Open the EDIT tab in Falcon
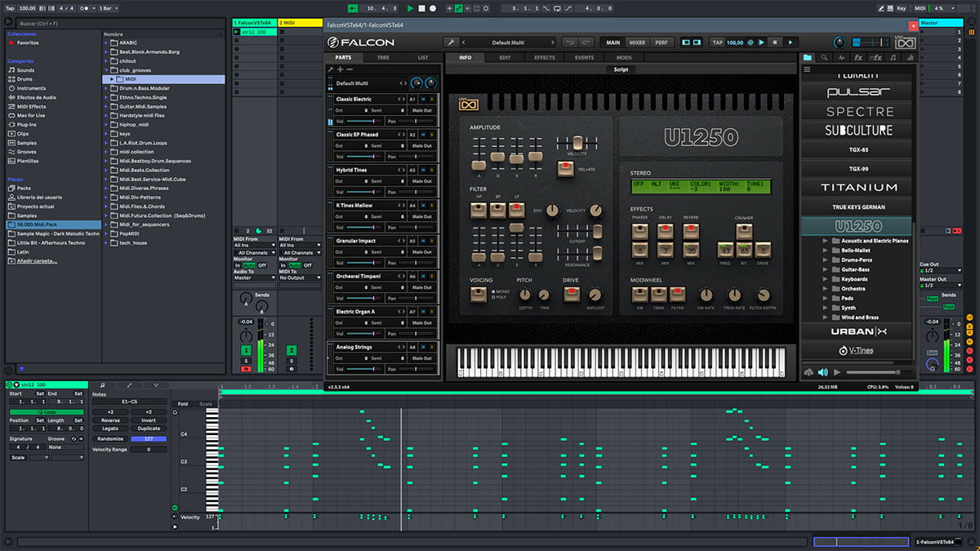Image resolution: width=980 pixels, height=551 pixels. pos(505,58)
